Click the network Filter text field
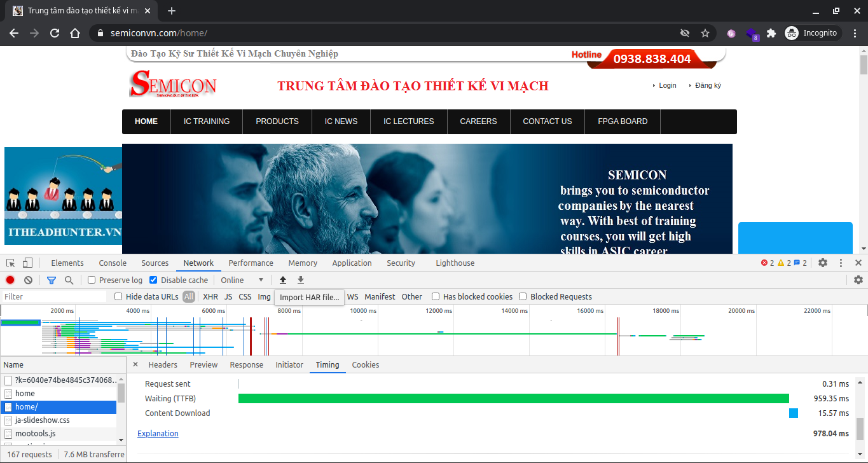This screenshot has height=463, width=868. coord(54,296)
